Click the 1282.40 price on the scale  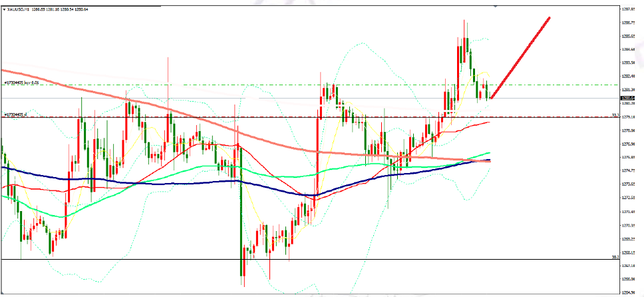(629, 76)
